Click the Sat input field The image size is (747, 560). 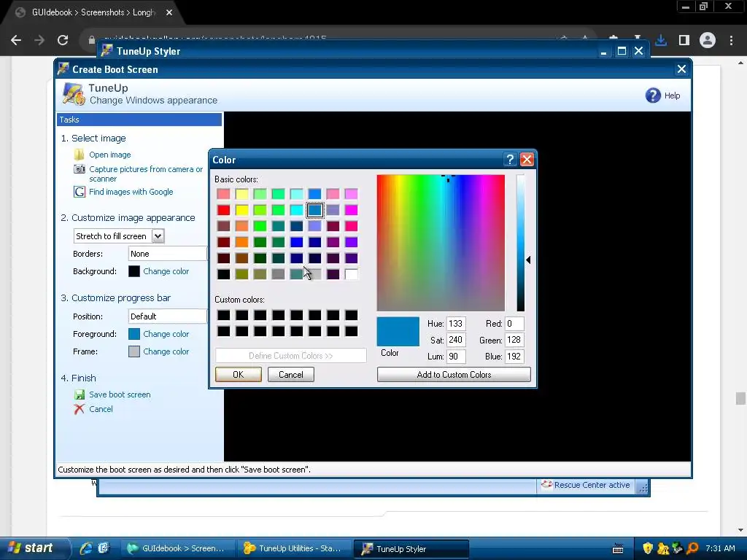pyautogui.click(x=456, y=340)
